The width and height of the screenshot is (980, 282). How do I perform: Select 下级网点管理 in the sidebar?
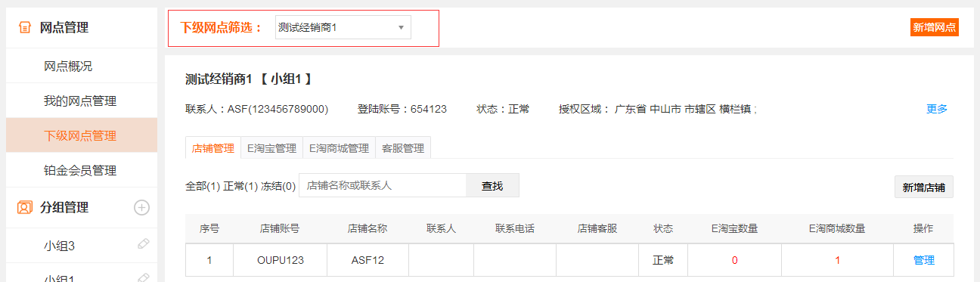(82, 135)
